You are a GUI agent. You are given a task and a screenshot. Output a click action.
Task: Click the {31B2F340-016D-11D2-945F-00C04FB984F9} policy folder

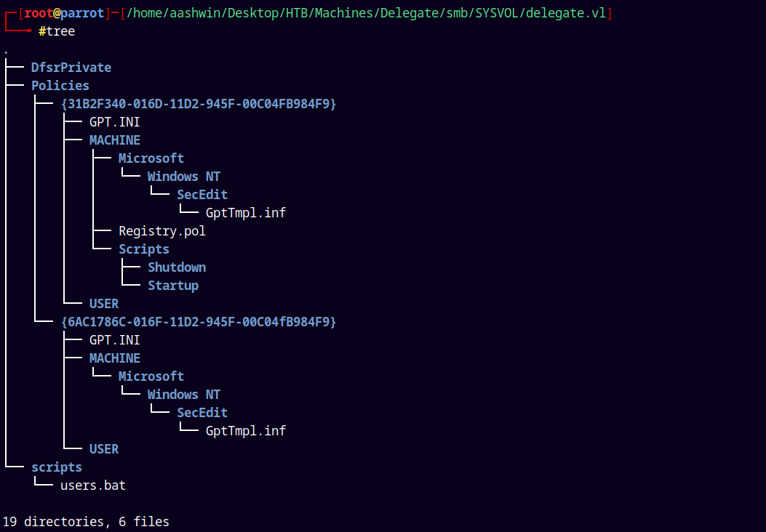point(198,104)
